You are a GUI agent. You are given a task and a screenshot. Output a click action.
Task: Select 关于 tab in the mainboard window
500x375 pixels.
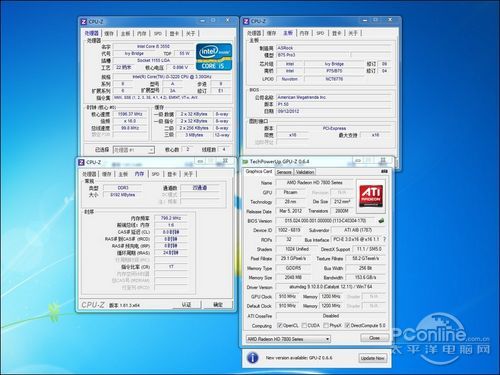coord(353,33)
